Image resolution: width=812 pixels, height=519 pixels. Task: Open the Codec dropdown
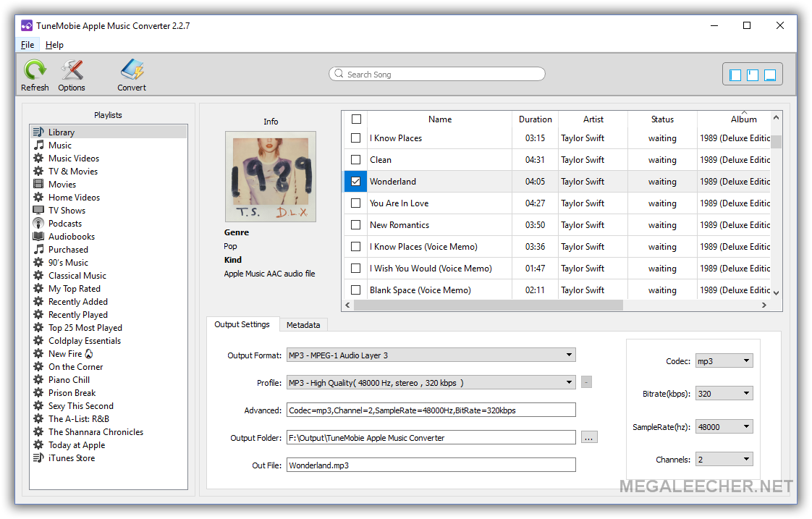pos(724,361)
